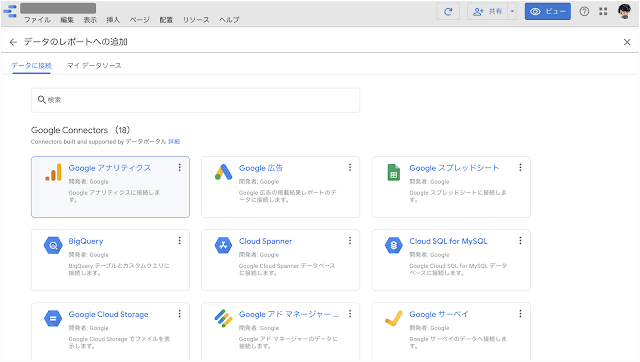Open the ヘルプ menu
This screenshot has width=640, height=362.
pyautogui.click(x=229, y=20)
